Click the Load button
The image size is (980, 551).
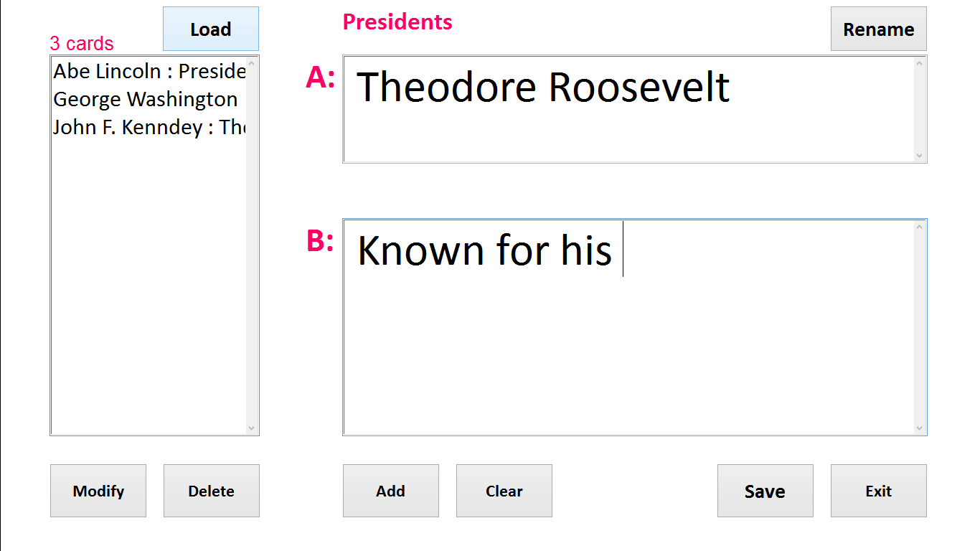[x=210, y=29]
